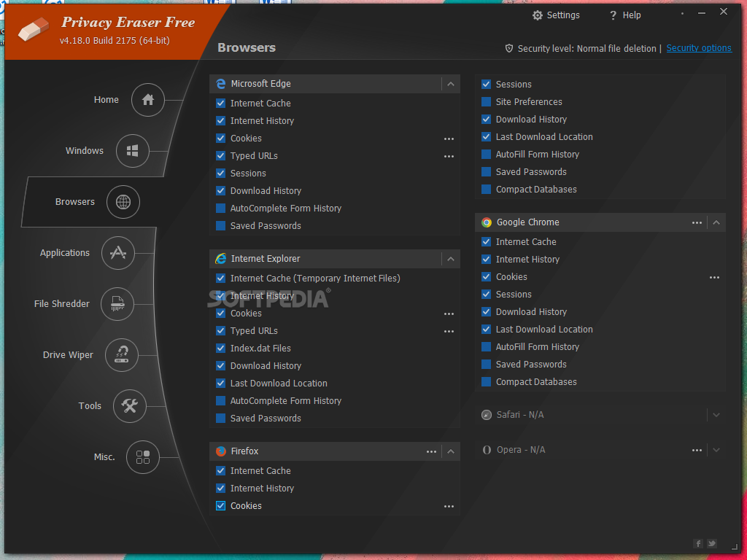Switch to the Windows section
The image size is (747, 560).
(85, 151)
